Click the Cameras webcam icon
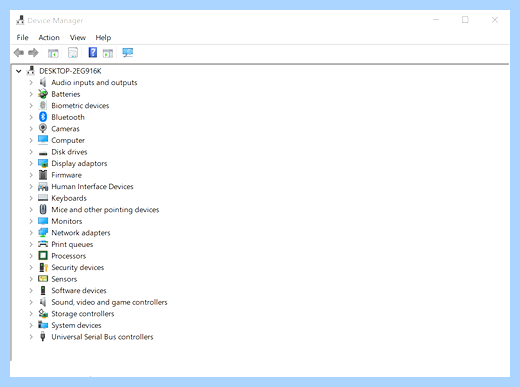520x387 pixels. click(x=43, y=128)
